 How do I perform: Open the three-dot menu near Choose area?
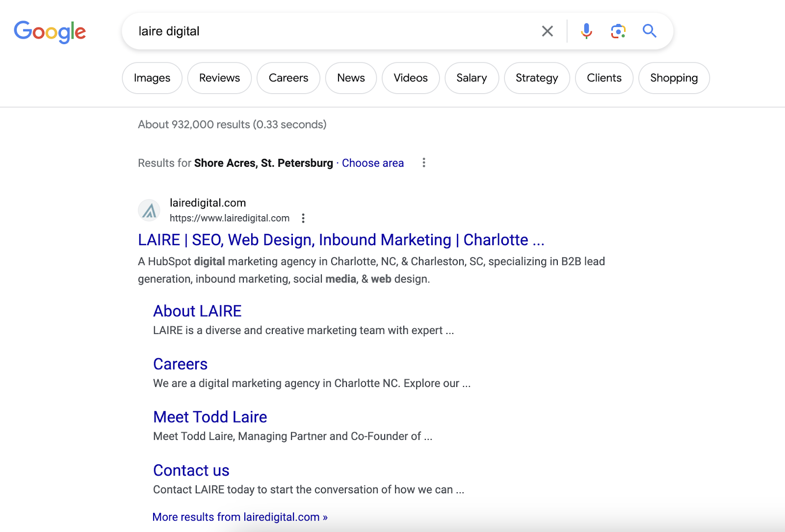coord(423,162)
